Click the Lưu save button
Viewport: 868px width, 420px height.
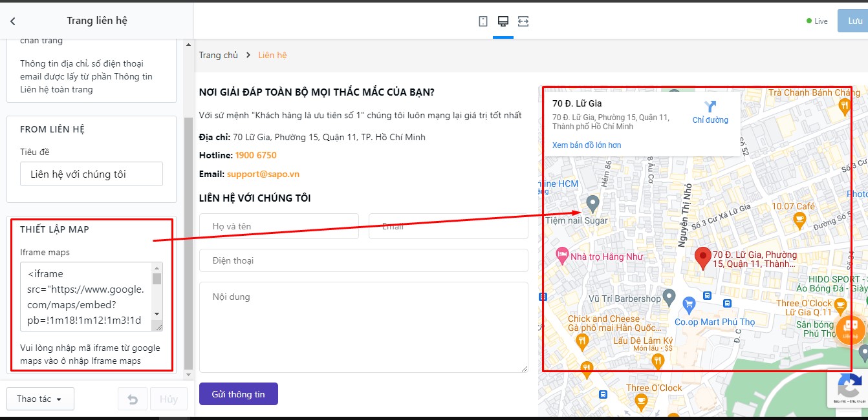(x=854, y=21)
